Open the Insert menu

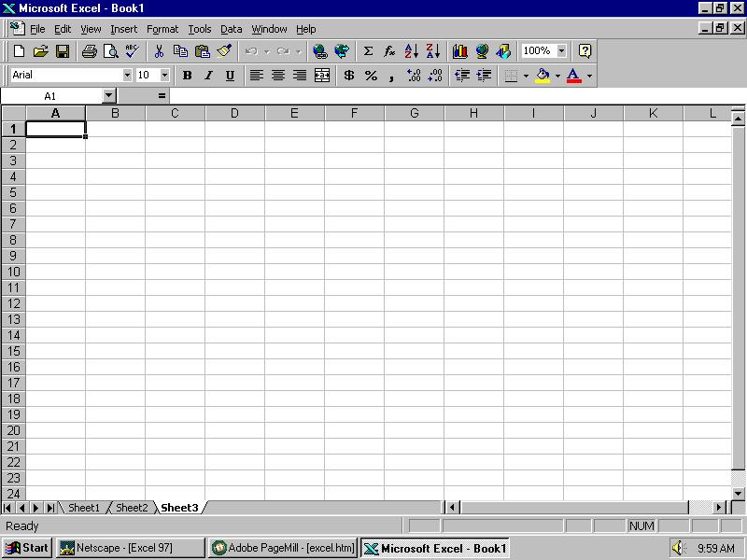click(x=124, y=29)
